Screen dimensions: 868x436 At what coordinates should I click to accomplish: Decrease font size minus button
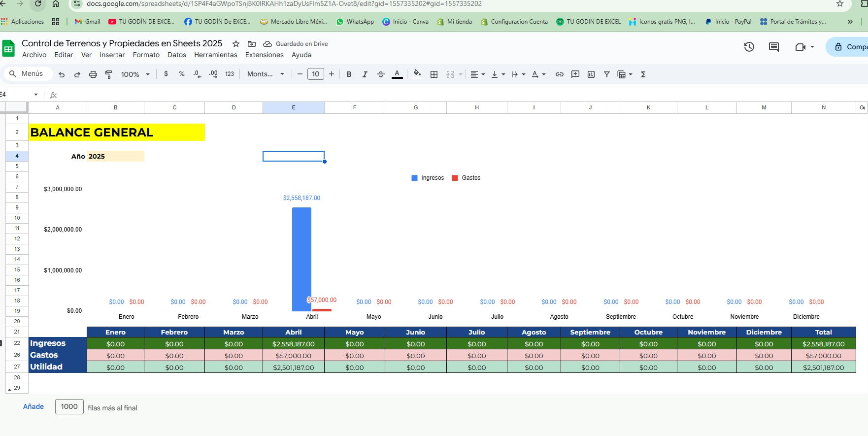point(300,74)
